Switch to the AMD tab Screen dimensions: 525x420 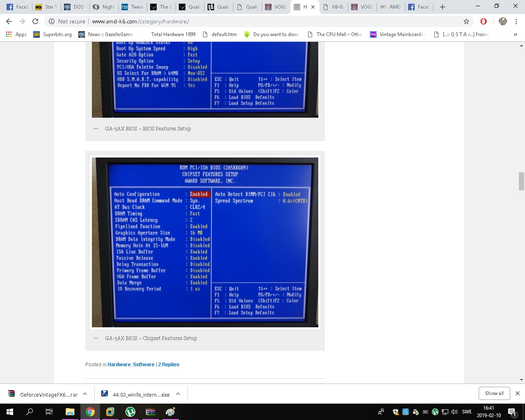[x=390, y=7]
